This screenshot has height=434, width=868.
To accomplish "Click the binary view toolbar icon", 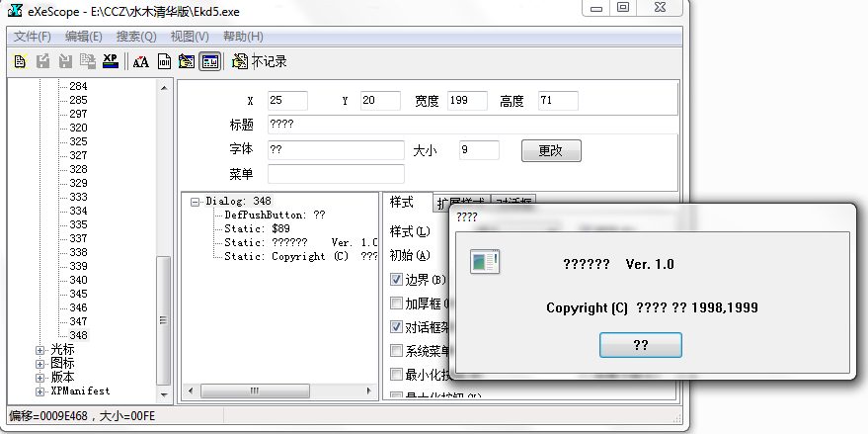I will pyautogui.click(x=164, y=61).
